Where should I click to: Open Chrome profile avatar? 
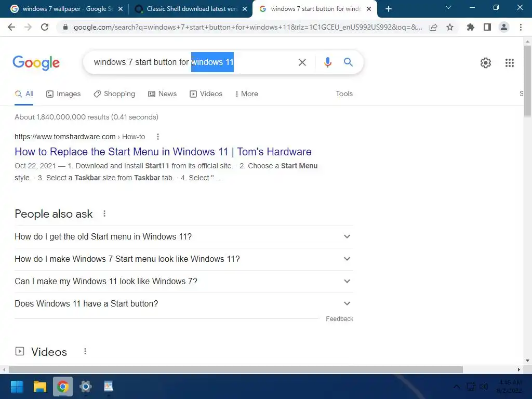point(504,27)
